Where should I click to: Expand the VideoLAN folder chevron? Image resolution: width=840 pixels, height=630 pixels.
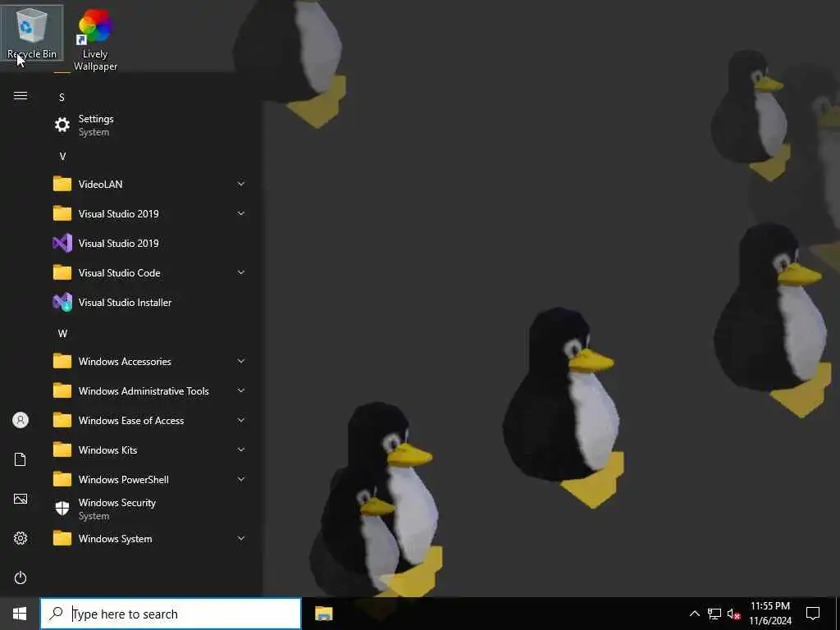click(x=241, y=184)
